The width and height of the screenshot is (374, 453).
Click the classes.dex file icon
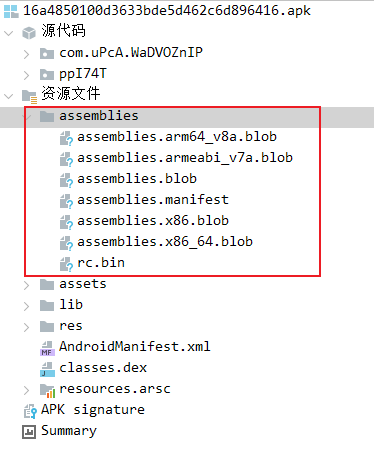click(x=47, y=369)
